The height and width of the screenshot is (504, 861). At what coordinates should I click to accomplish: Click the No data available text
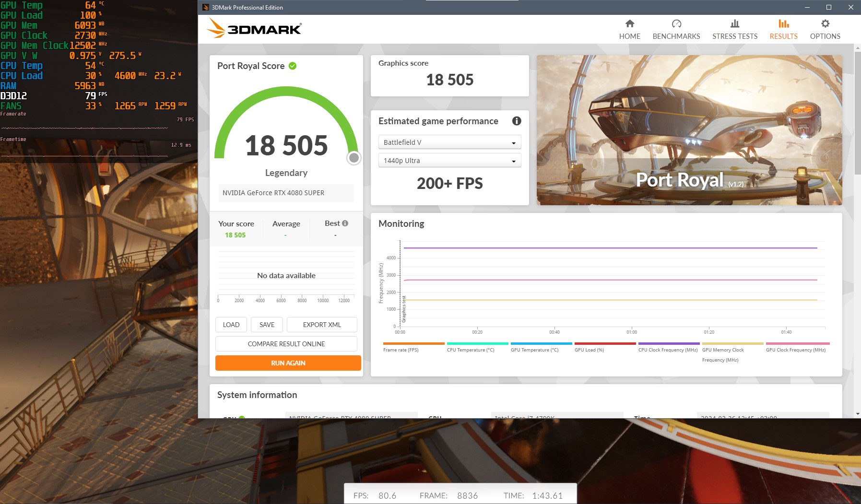coord(286,276)
